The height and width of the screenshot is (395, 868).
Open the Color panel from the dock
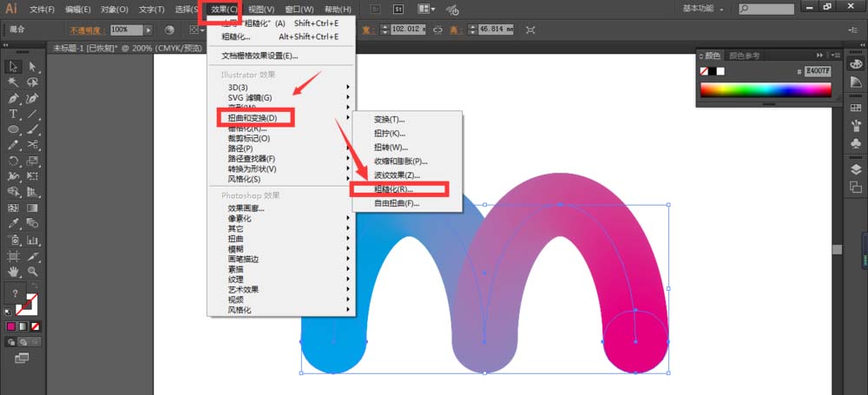[x=856, y=64]
